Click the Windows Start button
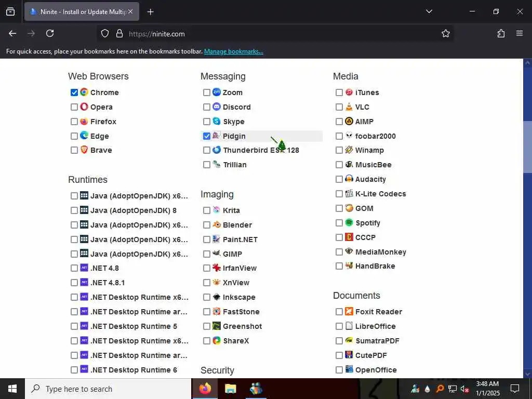This screenshot has width=532, height=399. point(12,389)
